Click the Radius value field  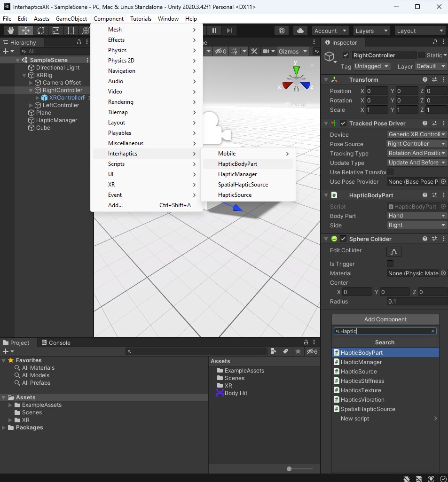pos(417,301)
